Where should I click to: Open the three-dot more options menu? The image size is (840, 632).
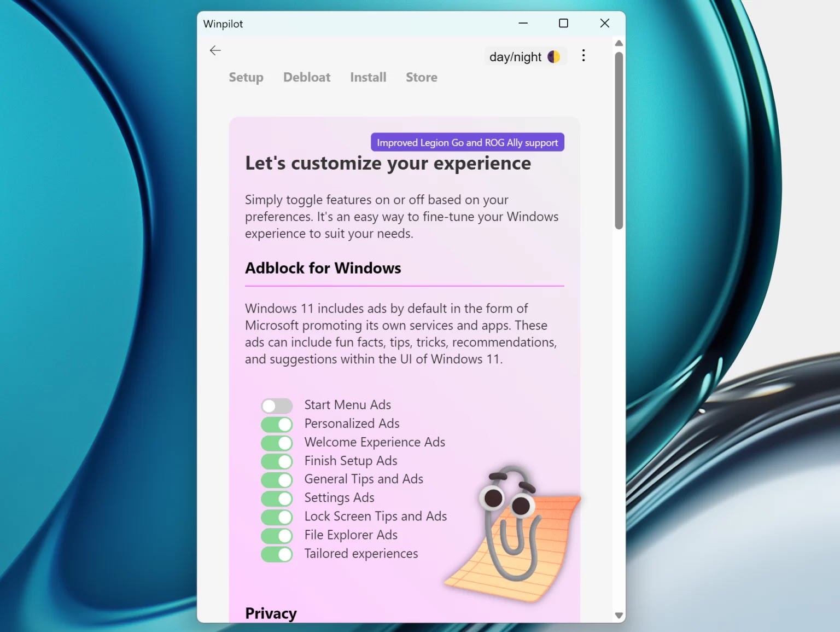584,55
